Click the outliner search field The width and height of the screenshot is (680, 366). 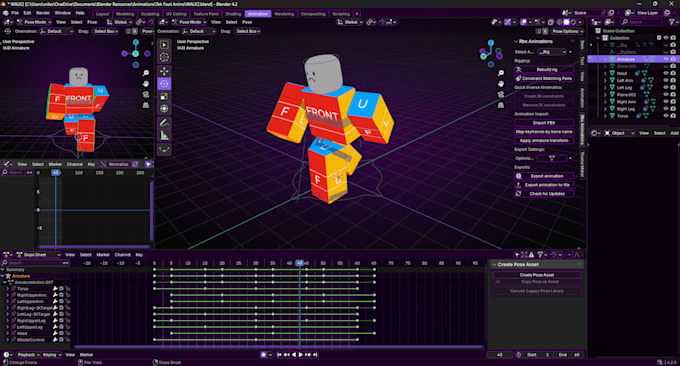642,22
